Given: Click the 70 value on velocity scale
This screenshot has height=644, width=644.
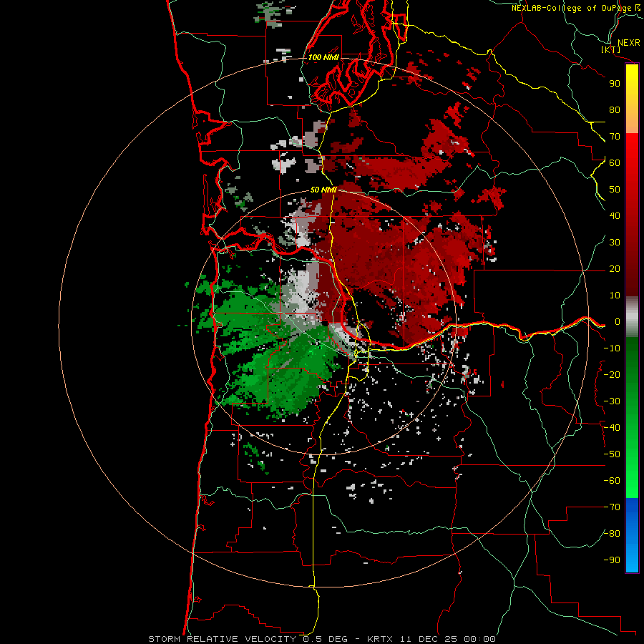Looking at the screenshot, I should (615, 137).
